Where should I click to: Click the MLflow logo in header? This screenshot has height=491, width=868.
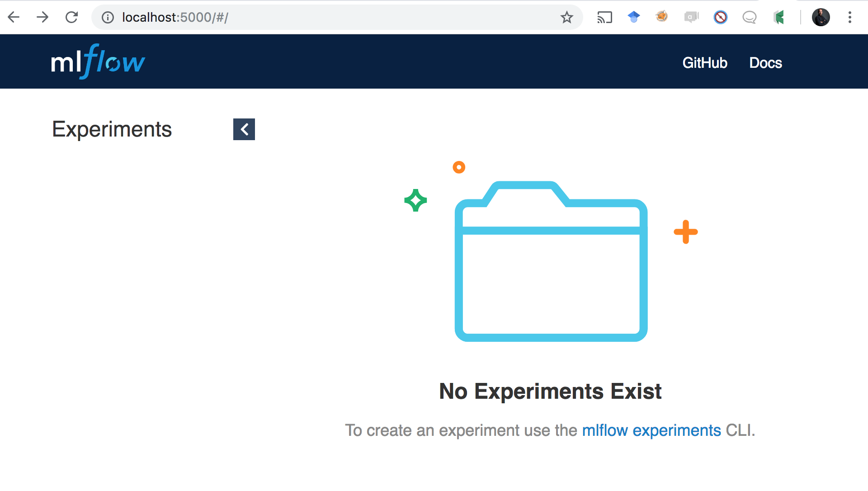[98, 62]
